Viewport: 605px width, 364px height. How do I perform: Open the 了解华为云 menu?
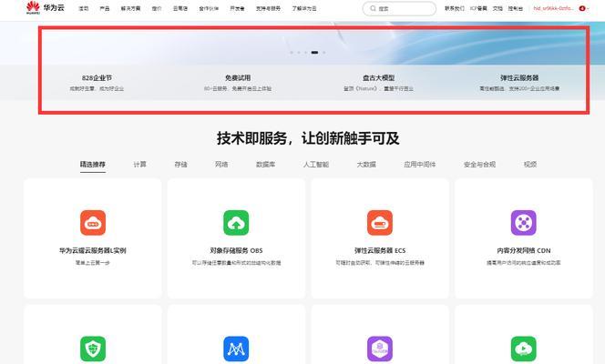click(304, 8)
